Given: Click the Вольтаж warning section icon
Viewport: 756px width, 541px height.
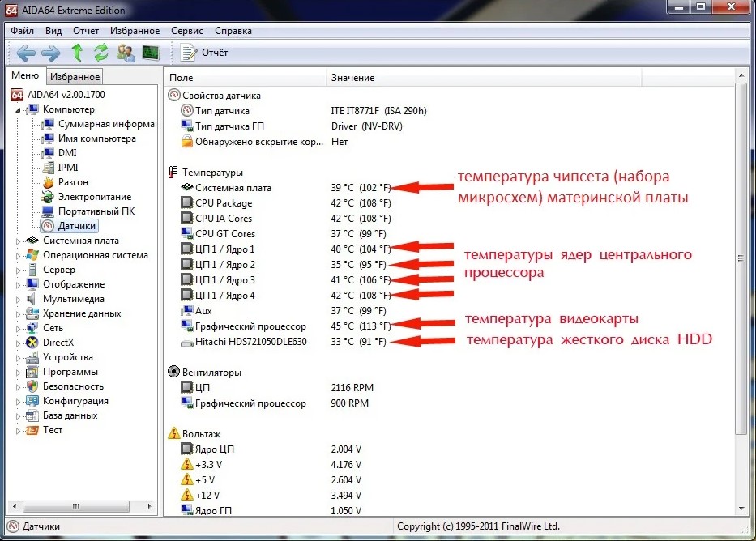Looking at the screenshot, I should (173, 433).
